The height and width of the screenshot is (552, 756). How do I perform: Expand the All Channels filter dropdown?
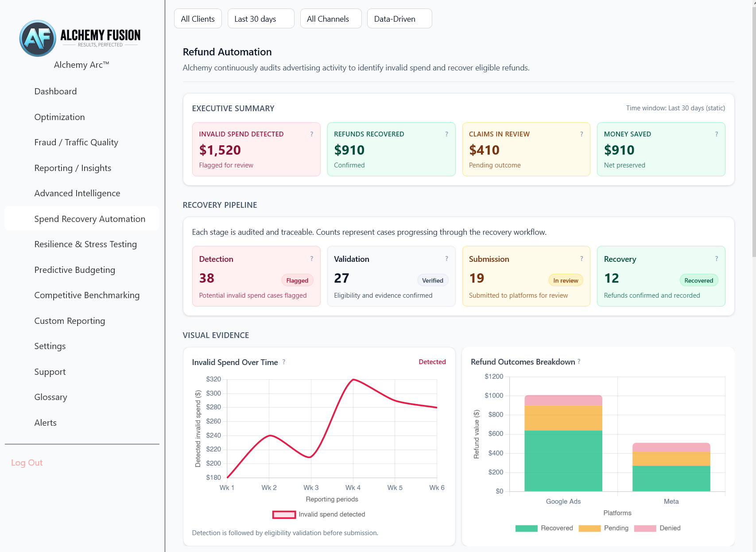point(330,19)
